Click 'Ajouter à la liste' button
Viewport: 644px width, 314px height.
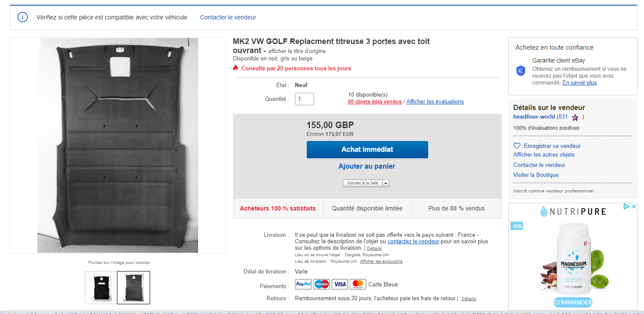363,183
